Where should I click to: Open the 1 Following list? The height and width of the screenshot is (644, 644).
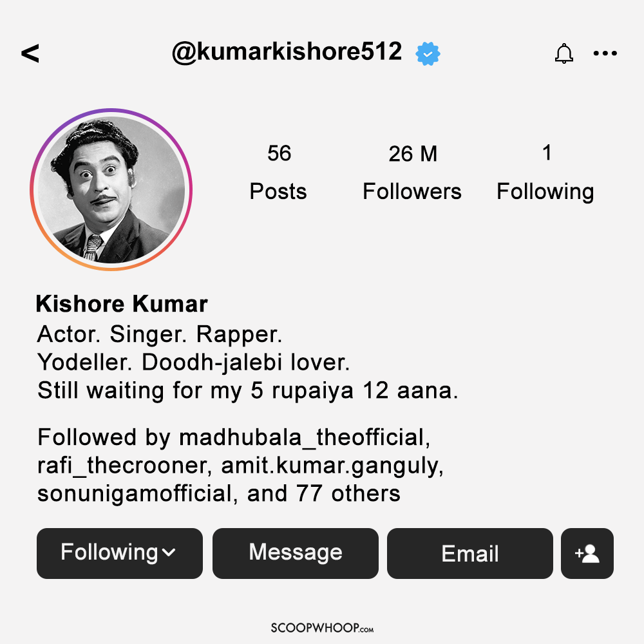545,172
